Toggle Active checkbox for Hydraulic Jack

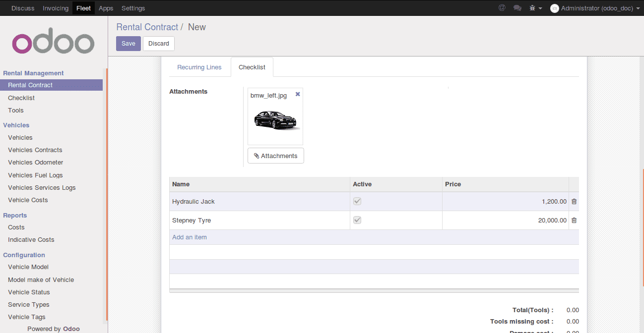pyautogui.click(x=357, y=201)
